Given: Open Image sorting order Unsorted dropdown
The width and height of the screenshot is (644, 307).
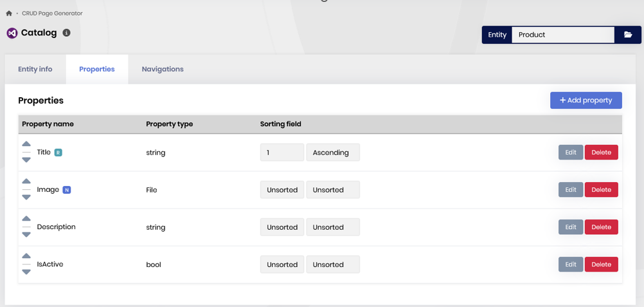Looking at the screenshot, I should point(282,190).
